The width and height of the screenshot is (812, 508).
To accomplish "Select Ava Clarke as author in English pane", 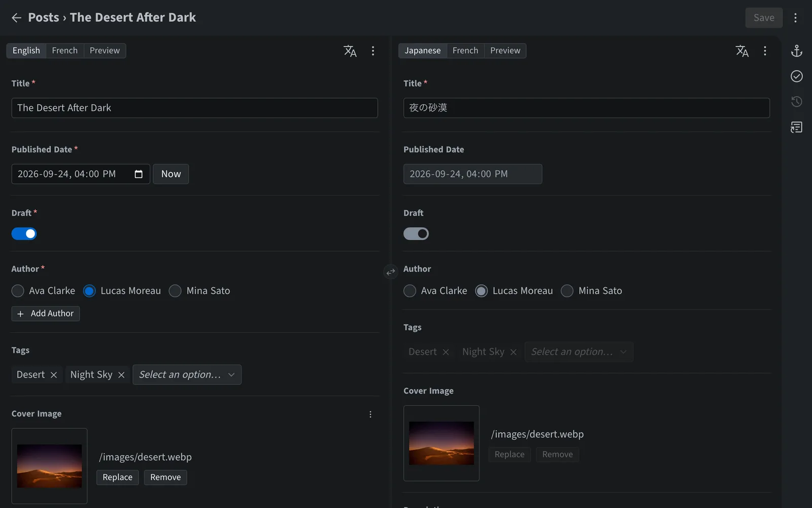I will tap(18, 291).
